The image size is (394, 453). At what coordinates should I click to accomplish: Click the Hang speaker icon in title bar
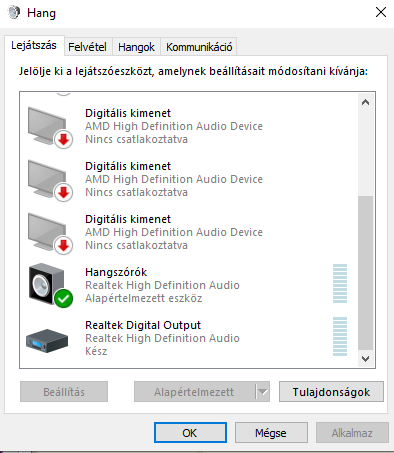coord(14,13)
